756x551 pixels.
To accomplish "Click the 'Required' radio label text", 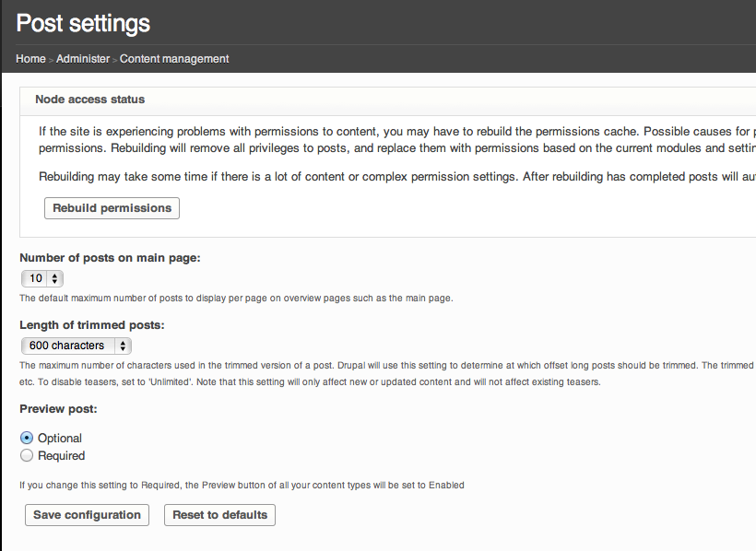I will (x=61, y=455).
